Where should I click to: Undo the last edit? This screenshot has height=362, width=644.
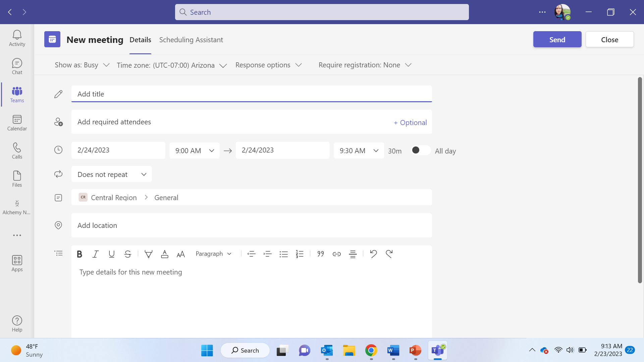[373, 254]
